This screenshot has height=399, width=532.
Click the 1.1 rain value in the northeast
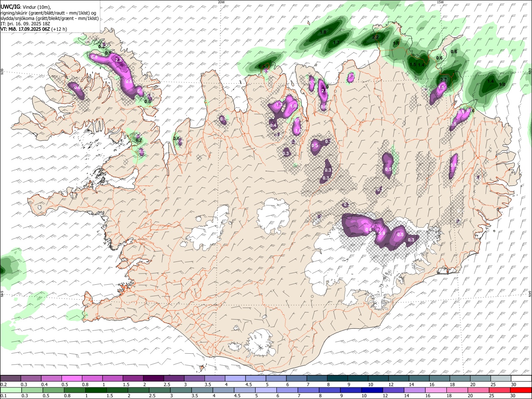pyautogui.click(x=396, y=43)
